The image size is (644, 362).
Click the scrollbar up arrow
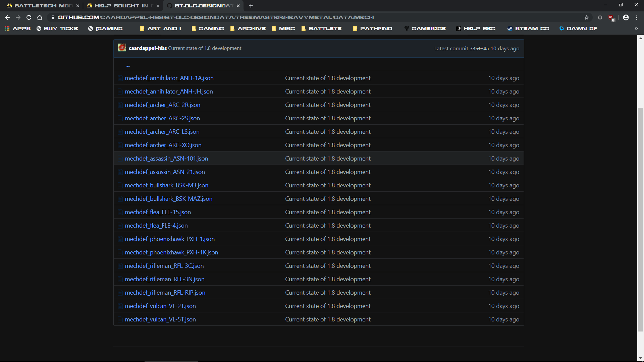(x=641, y=38)
